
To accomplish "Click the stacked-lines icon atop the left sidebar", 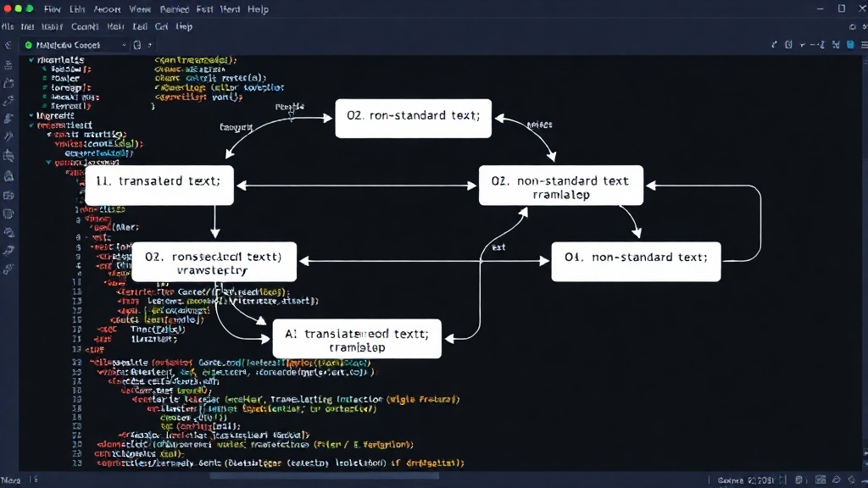I will point(8,64).
